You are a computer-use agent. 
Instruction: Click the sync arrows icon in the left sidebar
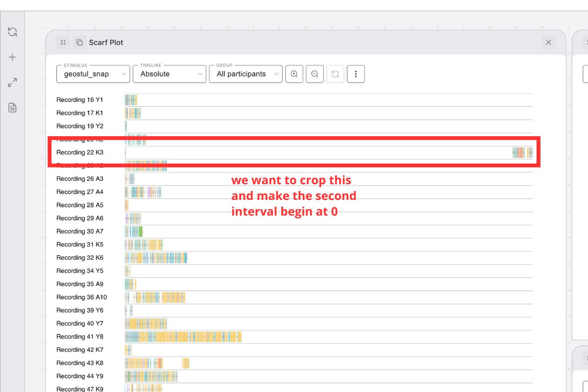(x=12, y=31)
